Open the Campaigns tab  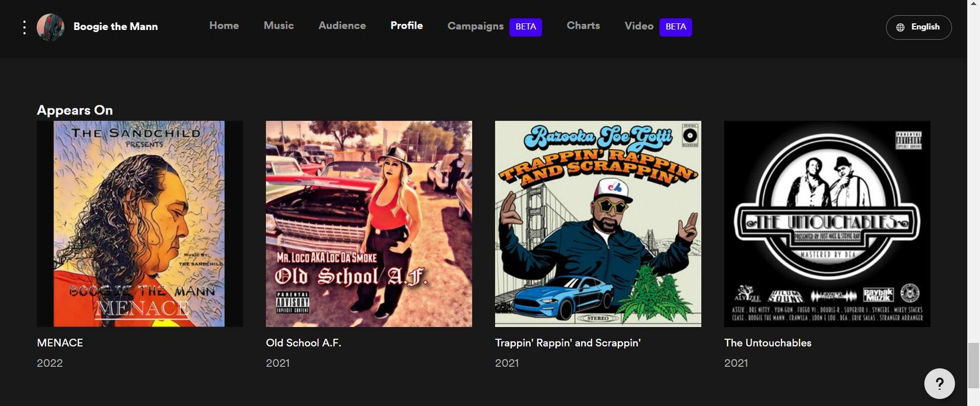[475, 26]
